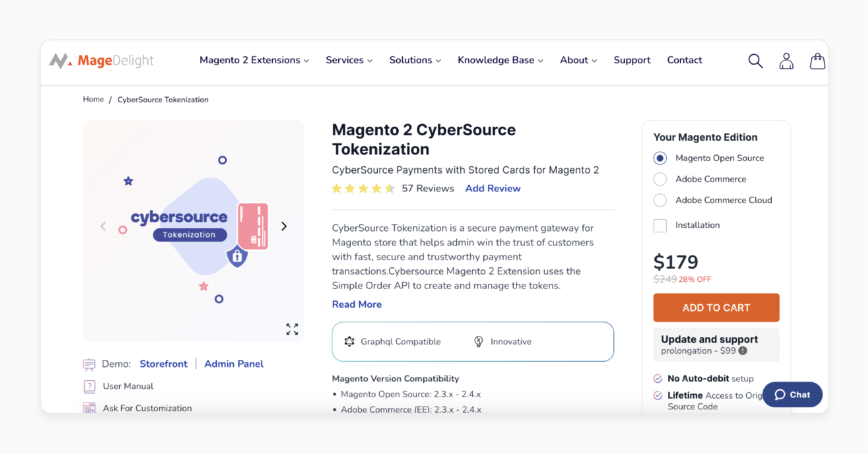Expand Magento 2 Extensions menu

[x=254, y=60]
